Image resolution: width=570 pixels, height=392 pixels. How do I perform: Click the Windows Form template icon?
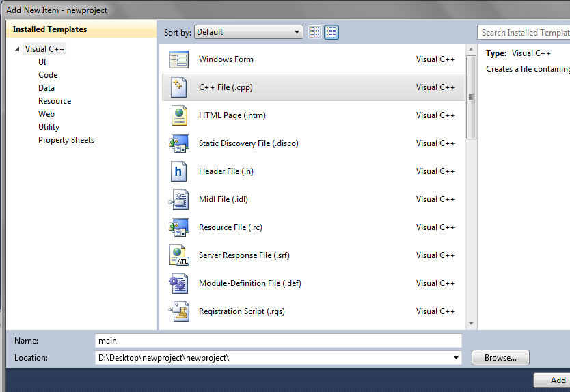pyautogui.click(x=179, y=59)
